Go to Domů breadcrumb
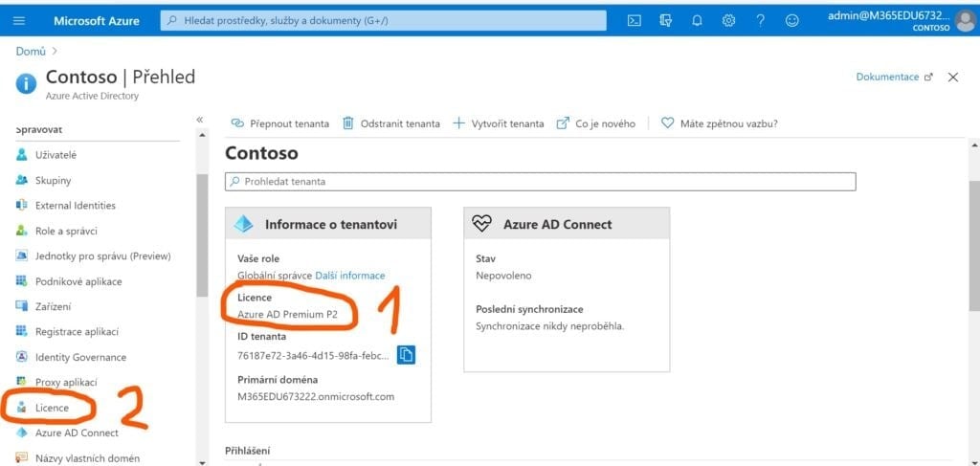 31,52
